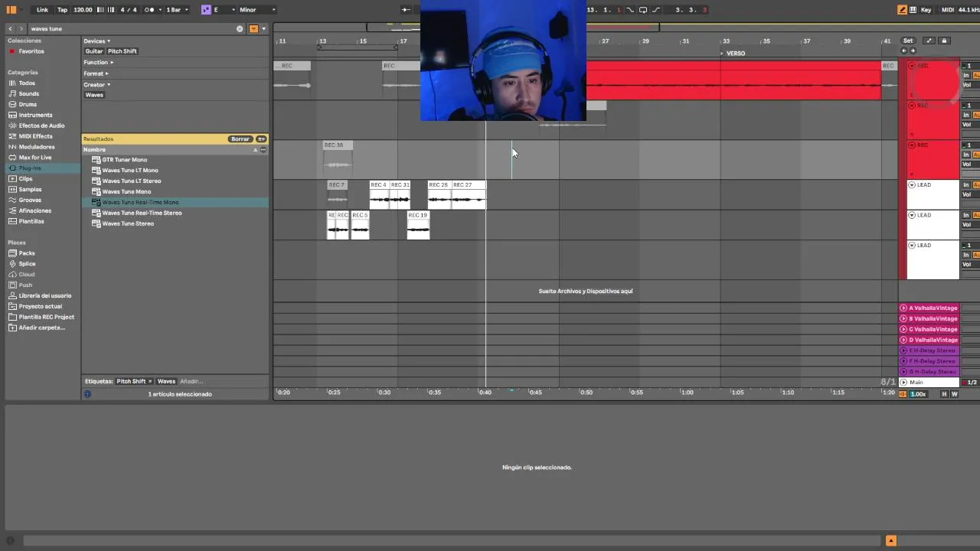
Task: Select the Clips category
Action: point(25,179)
